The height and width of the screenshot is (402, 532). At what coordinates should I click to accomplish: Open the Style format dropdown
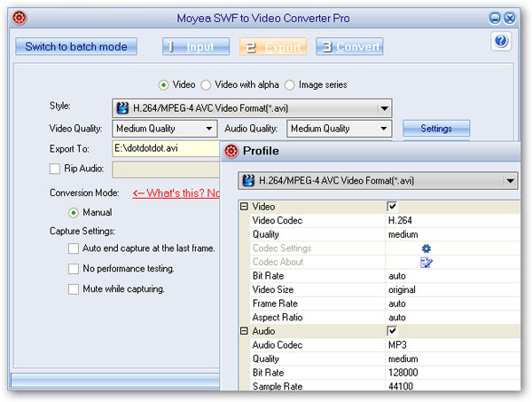pos(384,108)
